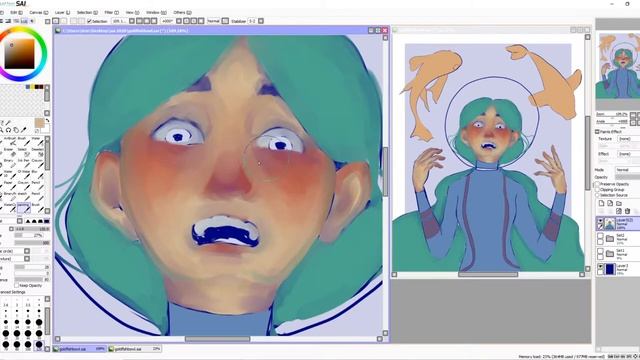Show the Set2 folder layer
640x360 pixels.
pyautogui.click(x=600, y=236)
